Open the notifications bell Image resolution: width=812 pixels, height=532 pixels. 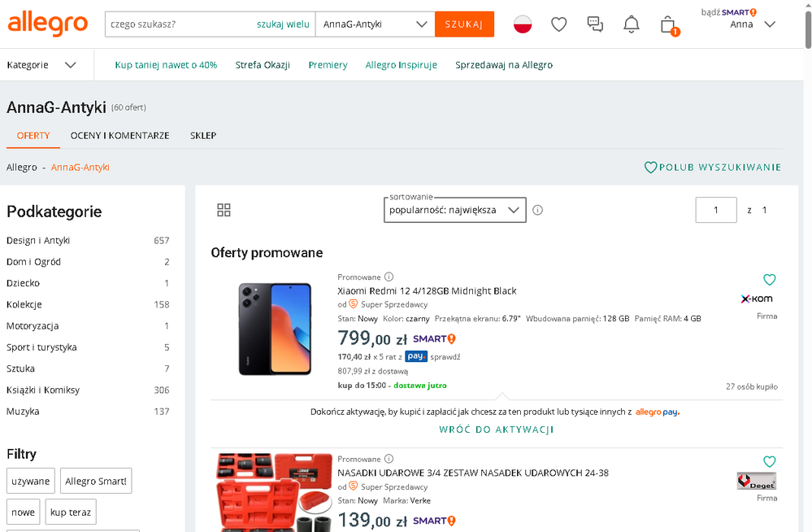point(631,24)
